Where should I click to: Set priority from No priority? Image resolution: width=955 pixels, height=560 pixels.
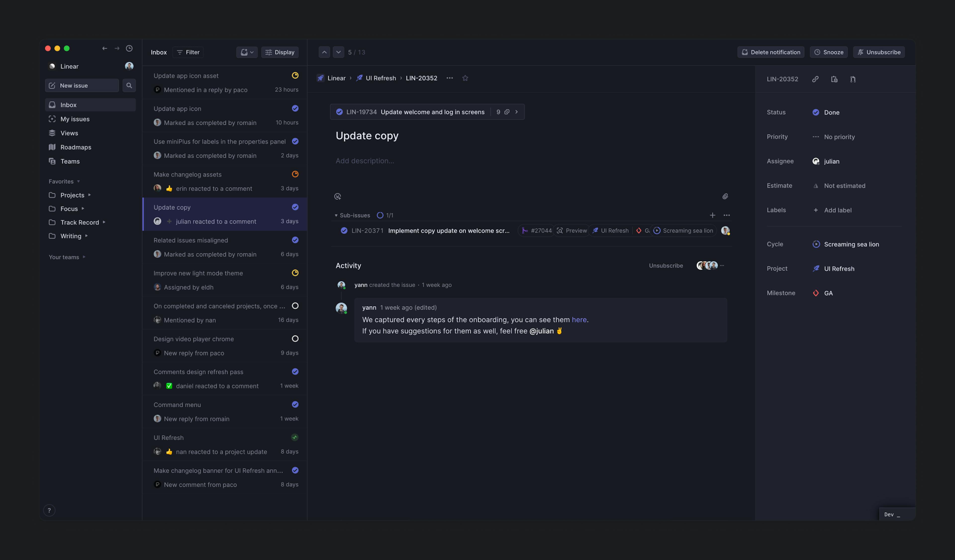tap(833, 137)
